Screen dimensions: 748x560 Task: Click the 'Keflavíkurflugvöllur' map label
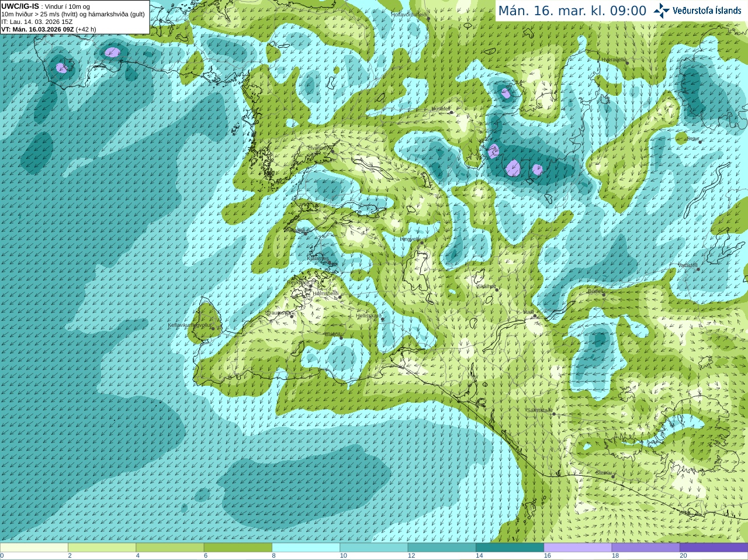click(x=190, y=325)
